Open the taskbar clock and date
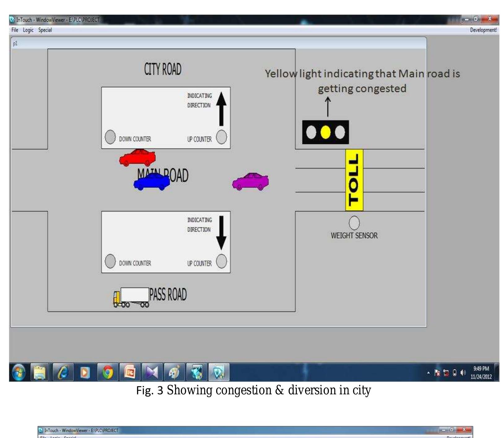The image size is (504, 438). click(x=481, y=373)
